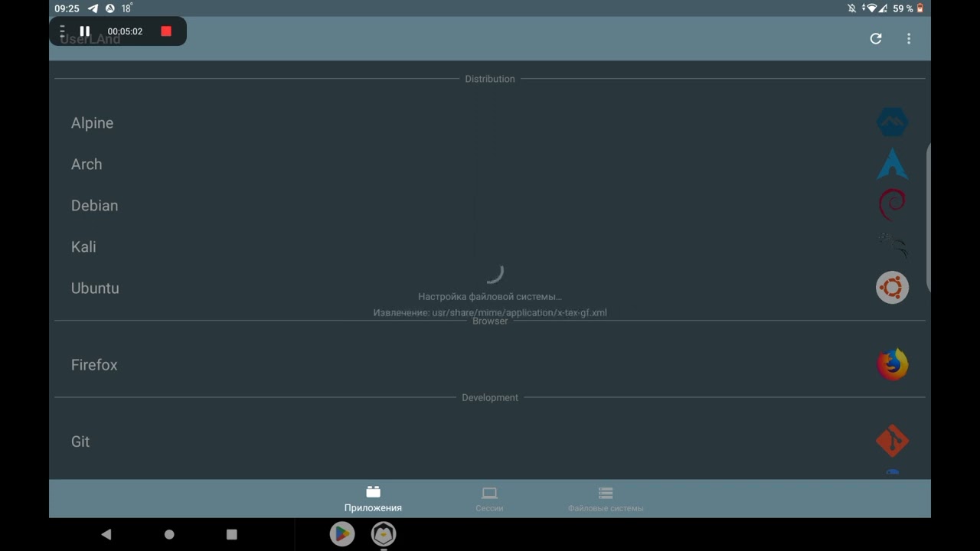980x551 pixels.
Task: Open the three-dot overflow menu in the app bar
Action: click(x=909, y=38)
